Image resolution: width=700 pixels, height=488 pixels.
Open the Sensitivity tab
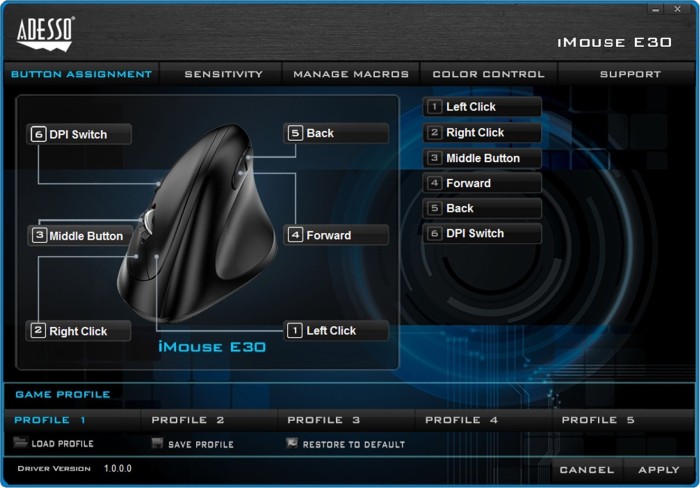(223, 74)
